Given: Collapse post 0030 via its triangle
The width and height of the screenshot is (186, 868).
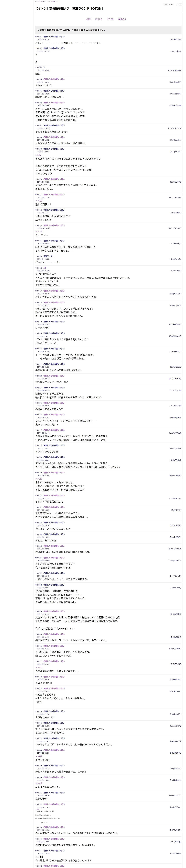Looking at the screenshot, I should (x=36, y=473).
